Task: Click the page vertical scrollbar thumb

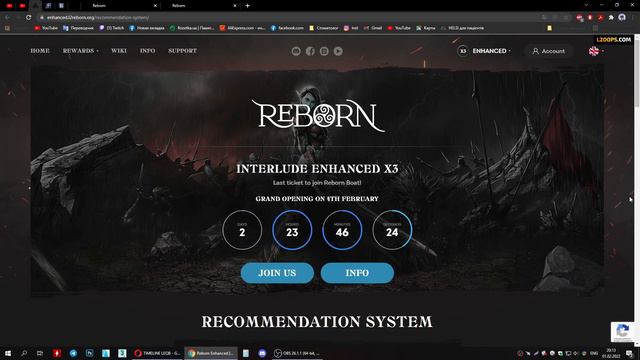Action: coord(637,73)
